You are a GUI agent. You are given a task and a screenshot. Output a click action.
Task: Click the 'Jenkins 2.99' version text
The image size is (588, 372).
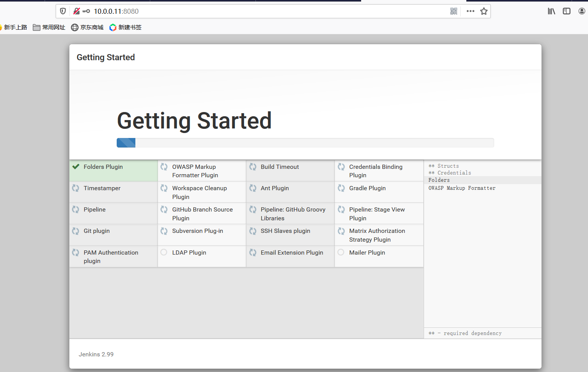(96, 354)
